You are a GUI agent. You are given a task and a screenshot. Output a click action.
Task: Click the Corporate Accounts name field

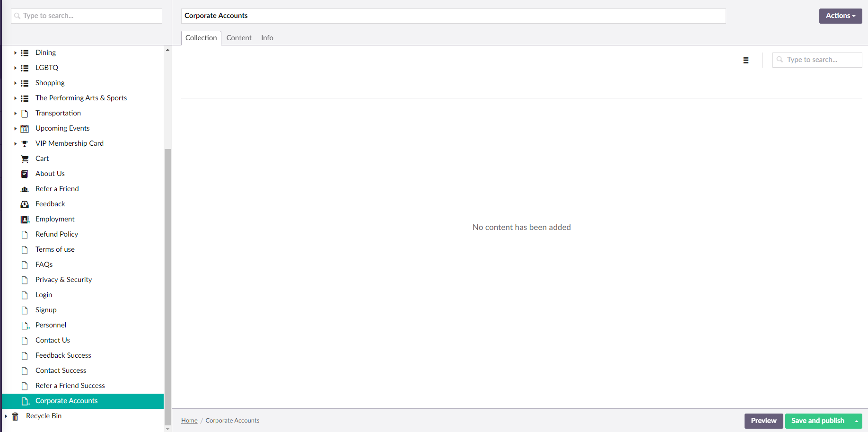[453, 16]
